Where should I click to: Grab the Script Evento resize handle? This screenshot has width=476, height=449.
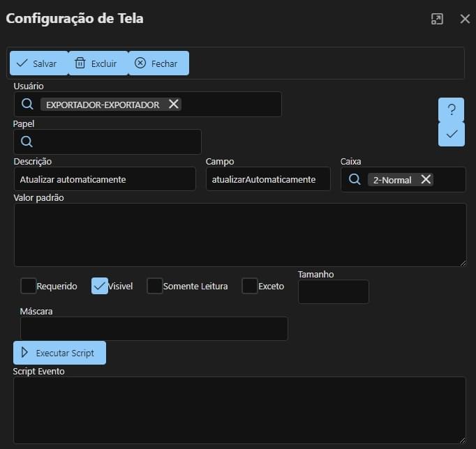point(462,440)
